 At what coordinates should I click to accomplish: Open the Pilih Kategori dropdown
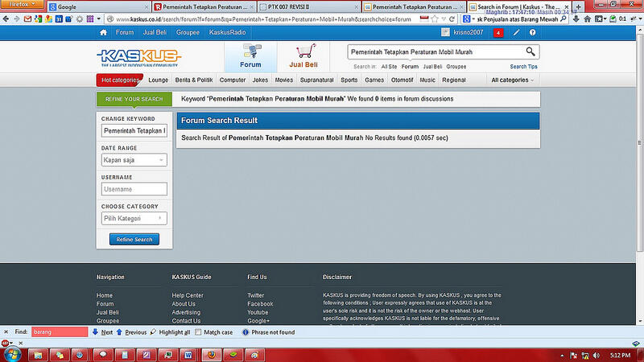(134, 218)
